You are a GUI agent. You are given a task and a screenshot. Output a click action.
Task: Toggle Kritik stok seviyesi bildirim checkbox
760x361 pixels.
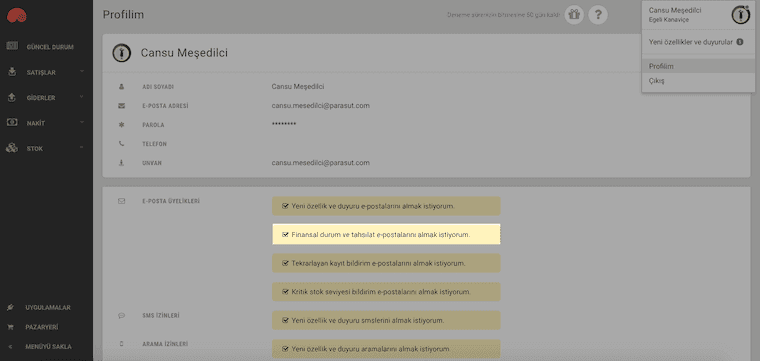(285, 292)
